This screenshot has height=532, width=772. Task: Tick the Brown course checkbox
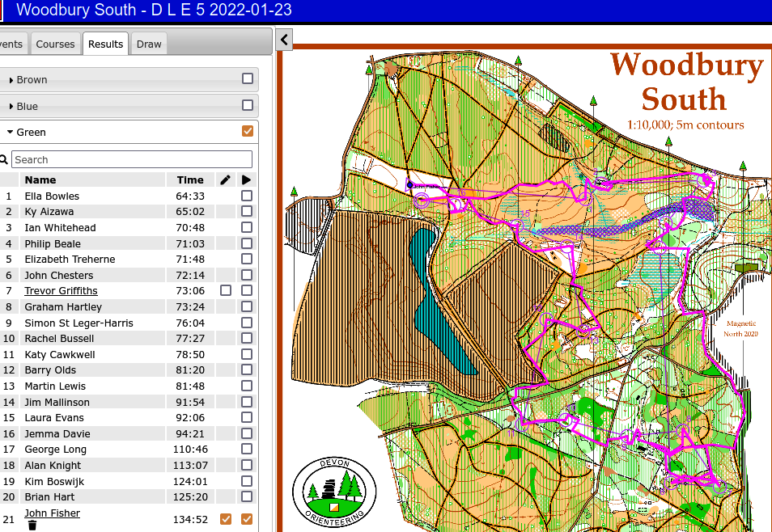pyautogui.click(x=248, y=79)
